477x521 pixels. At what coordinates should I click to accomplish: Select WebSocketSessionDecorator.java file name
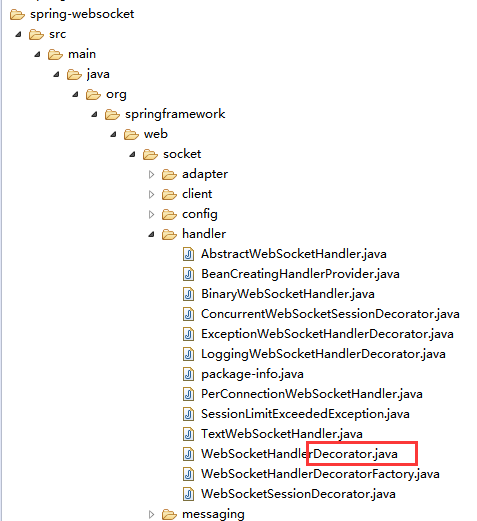pyautogui.click(x=298, y=494)
